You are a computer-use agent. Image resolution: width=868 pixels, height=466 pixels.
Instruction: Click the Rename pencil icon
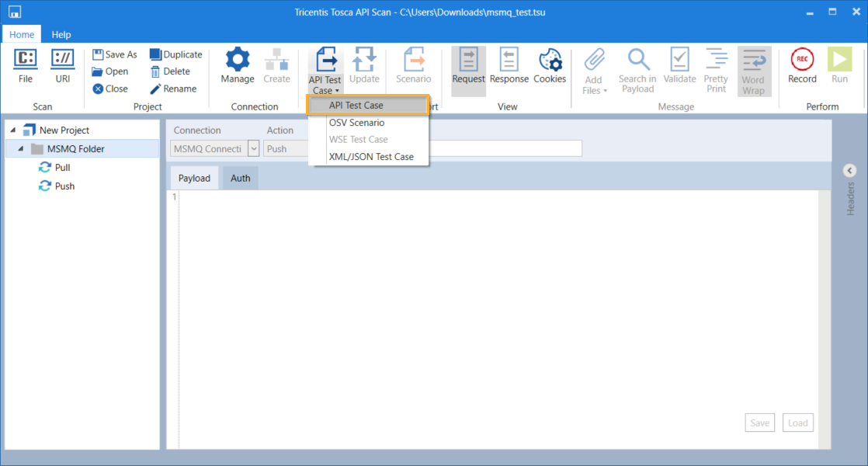155,89
